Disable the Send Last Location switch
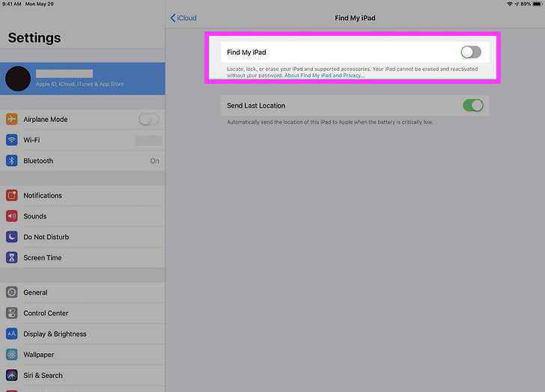 coord(473,105)
